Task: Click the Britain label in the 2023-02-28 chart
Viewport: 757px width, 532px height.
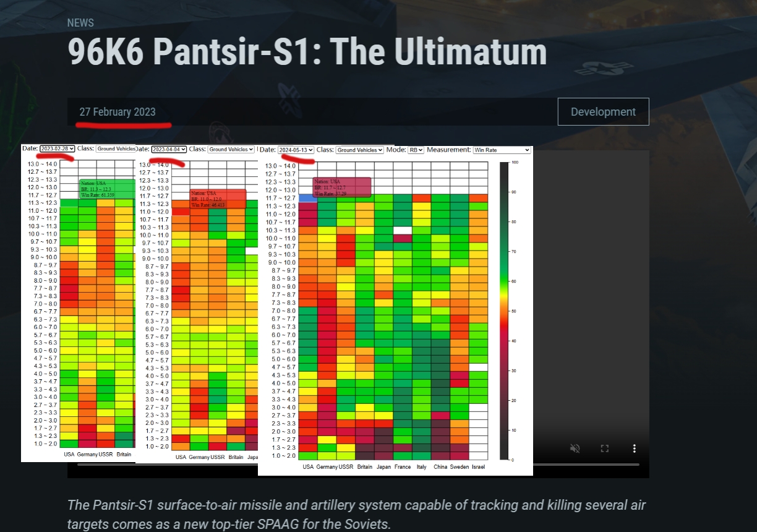Action: click(124, 454)
